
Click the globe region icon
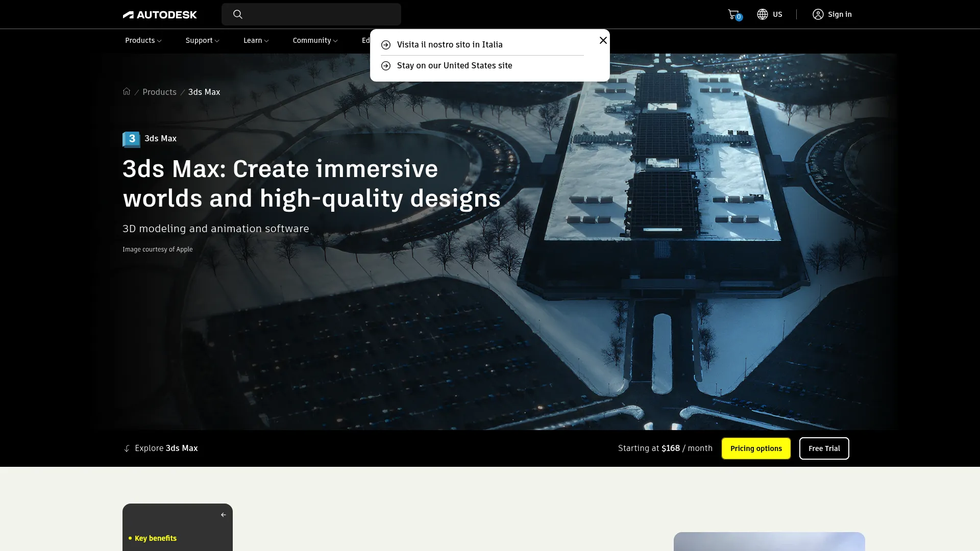tap(763, 14)
